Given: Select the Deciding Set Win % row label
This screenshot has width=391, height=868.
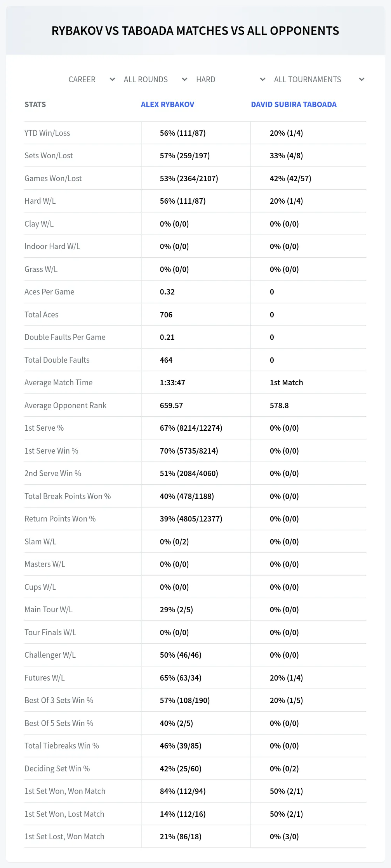Looking at the screenshot, I should [x=57, y=769].
